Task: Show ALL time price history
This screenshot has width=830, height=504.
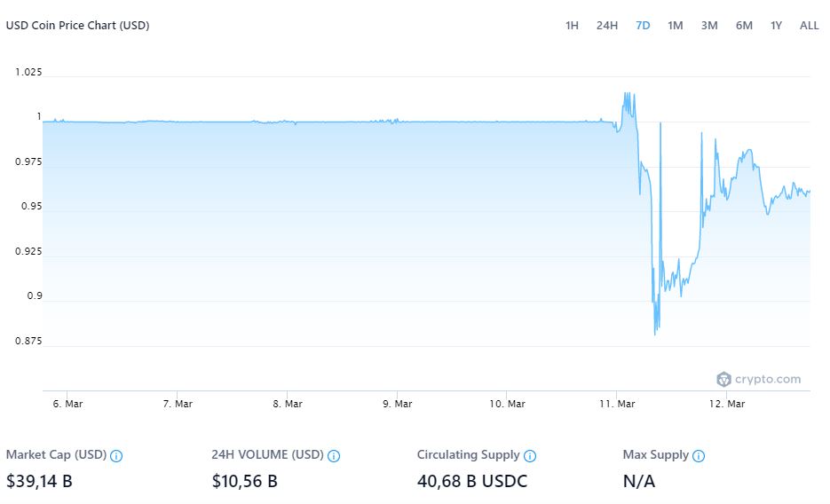Action: (x=809, y=26)
